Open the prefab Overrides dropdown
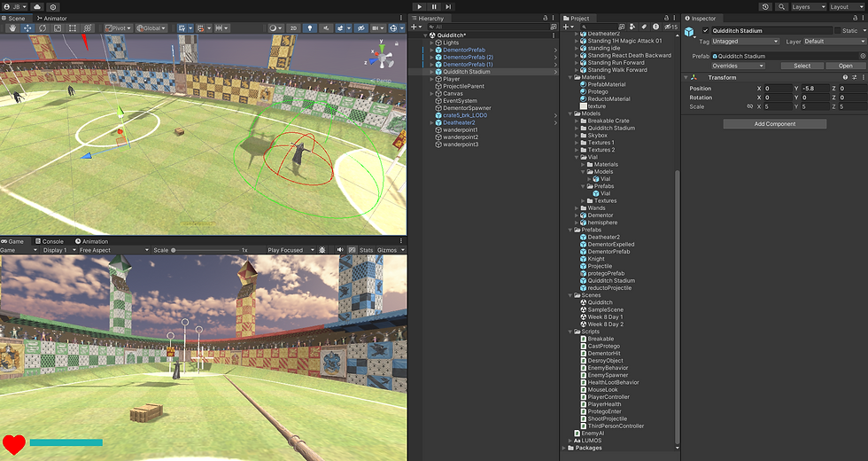 point(738,66)
